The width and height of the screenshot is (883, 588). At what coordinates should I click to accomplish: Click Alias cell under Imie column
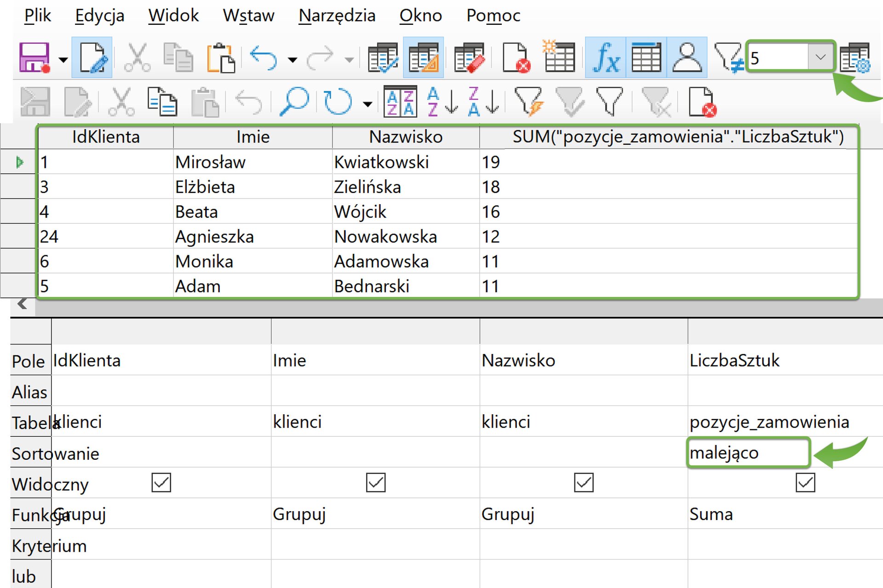(x=375, y=391)
